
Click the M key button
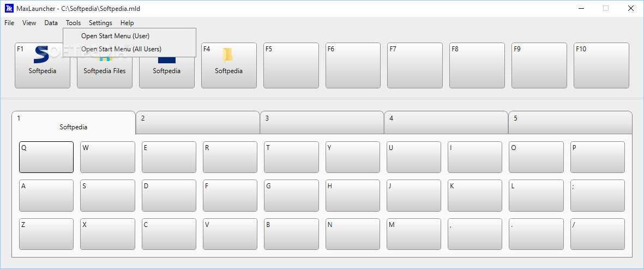pos(414,234)
